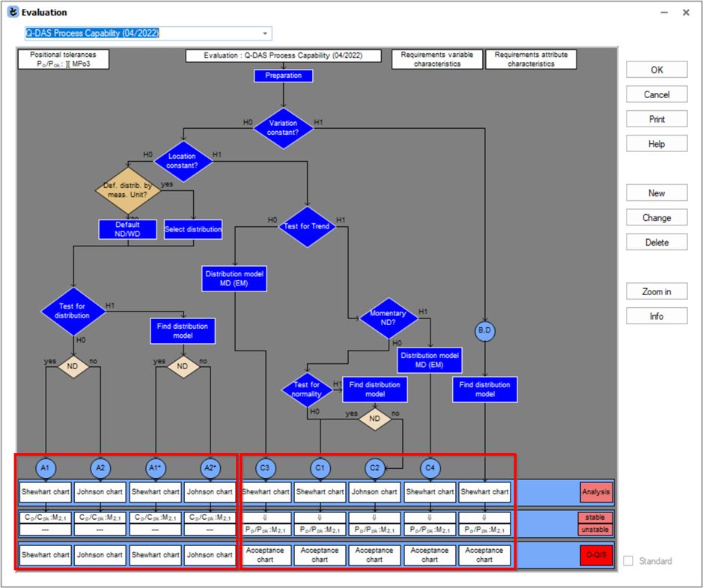Select the Test for normality diamond

point(307,390)
